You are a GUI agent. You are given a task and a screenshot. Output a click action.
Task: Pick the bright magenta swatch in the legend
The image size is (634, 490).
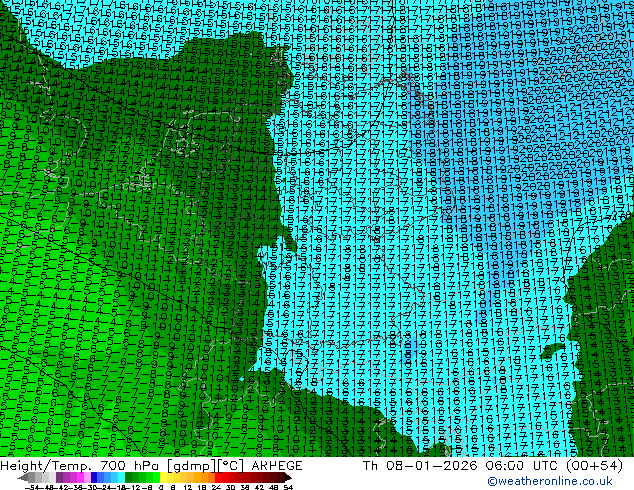coord(80,477)
